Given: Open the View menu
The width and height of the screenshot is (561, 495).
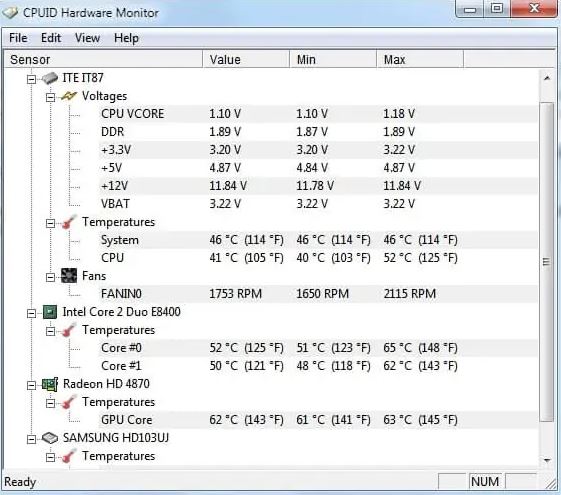Looking at the screenshot, I should [87, 38].
